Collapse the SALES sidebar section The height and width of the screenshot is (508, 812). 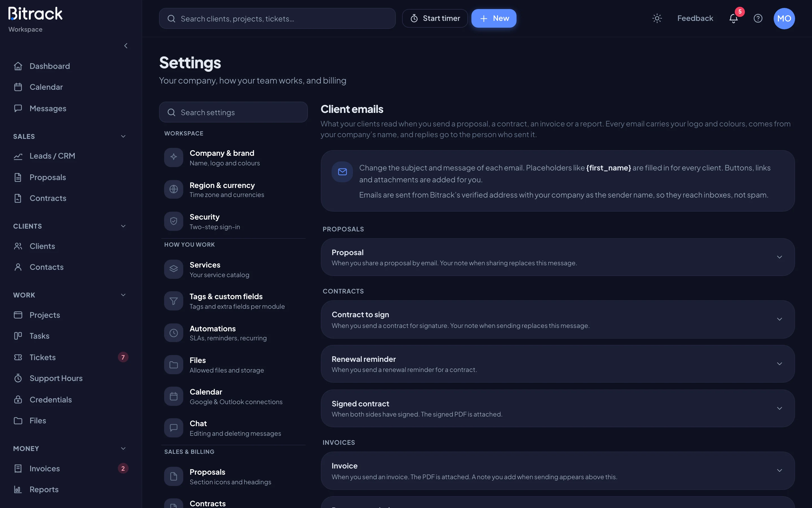[123, 136]
